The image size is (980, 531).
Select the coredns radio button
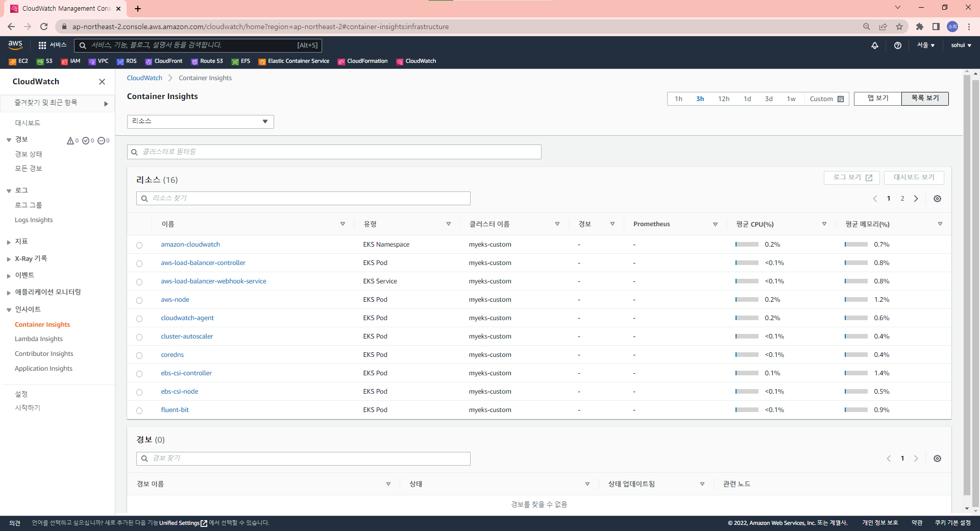tap(139, 355)
